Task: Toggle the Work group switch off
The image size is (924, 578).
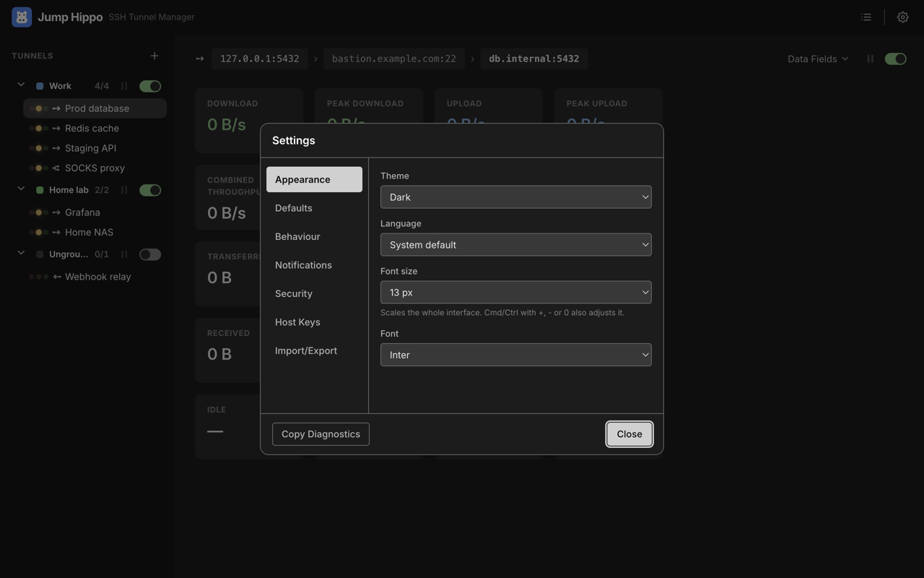Action: (150, 86)
